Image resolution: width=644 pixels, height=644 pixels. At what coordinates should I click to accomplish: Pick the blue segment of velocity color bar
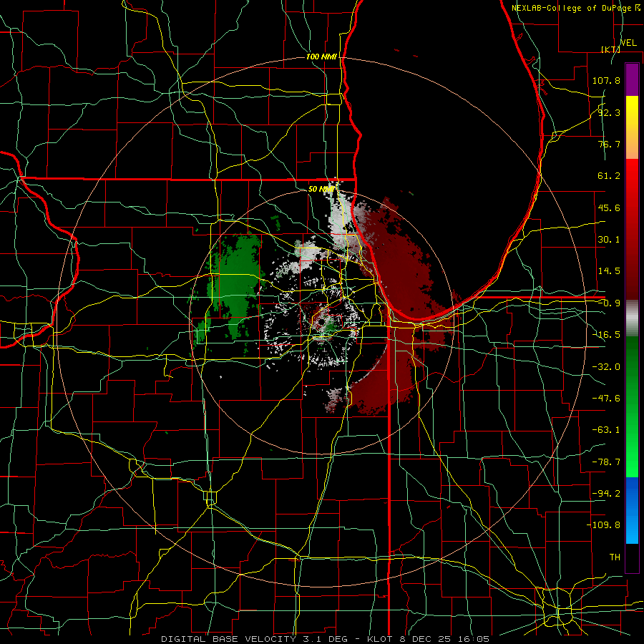pyautogui.click(x=632, y=510)
